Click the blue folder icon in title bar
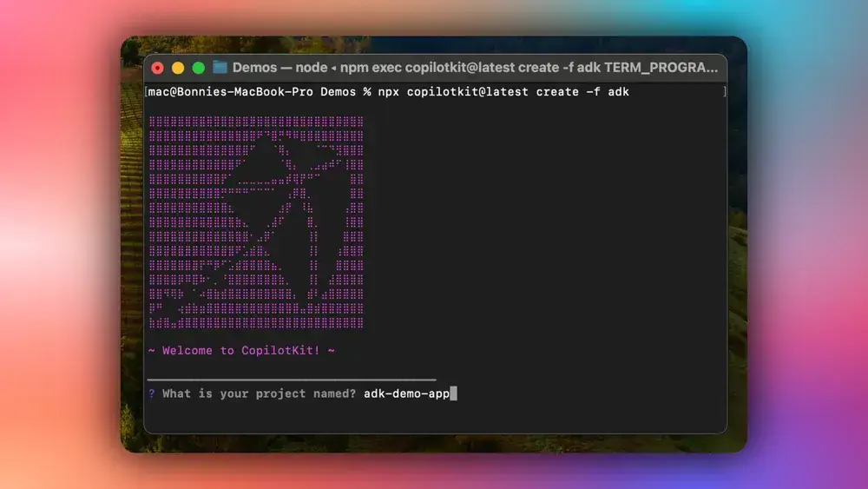This screenshot has height=489, width=868. (x=220, y=68)
